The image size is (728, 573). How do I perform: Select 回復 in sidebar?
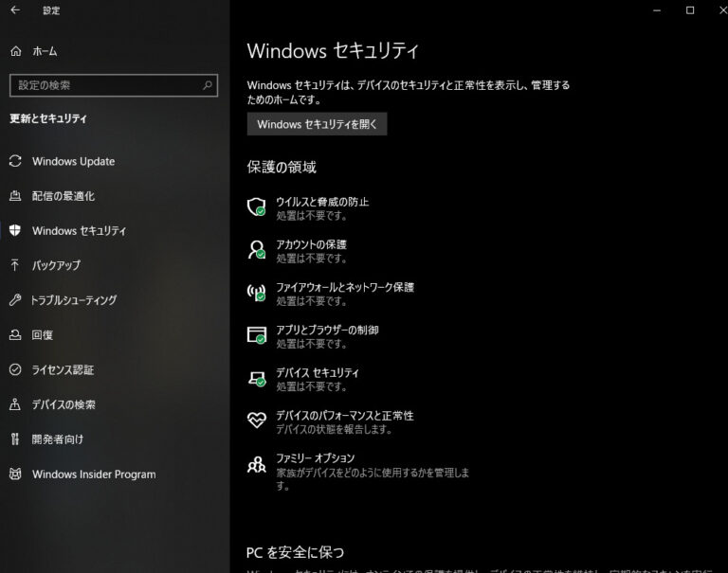pos(43,335)
